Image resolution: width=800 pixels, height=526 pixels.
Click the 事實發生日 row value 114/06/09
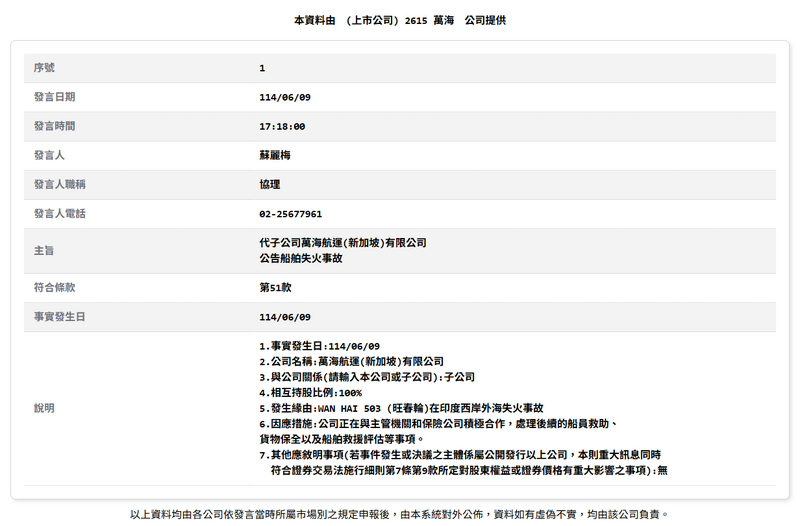(285, 317)
